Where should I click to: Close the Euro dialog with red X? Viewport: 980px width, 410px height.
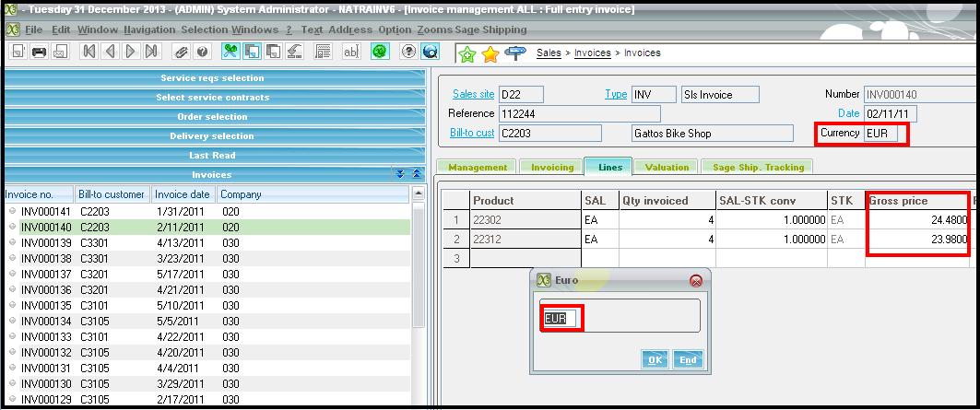click(x=696, y=281)
